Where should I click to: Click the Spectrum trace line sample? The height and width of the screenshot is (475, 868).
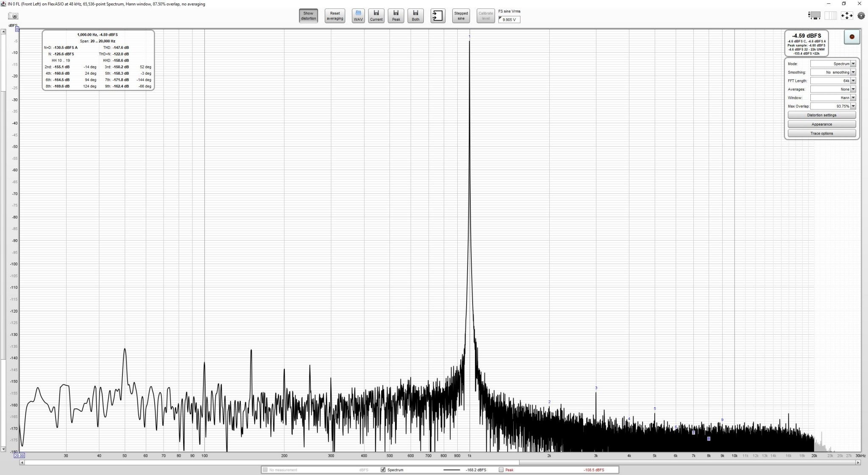point(451,470)
